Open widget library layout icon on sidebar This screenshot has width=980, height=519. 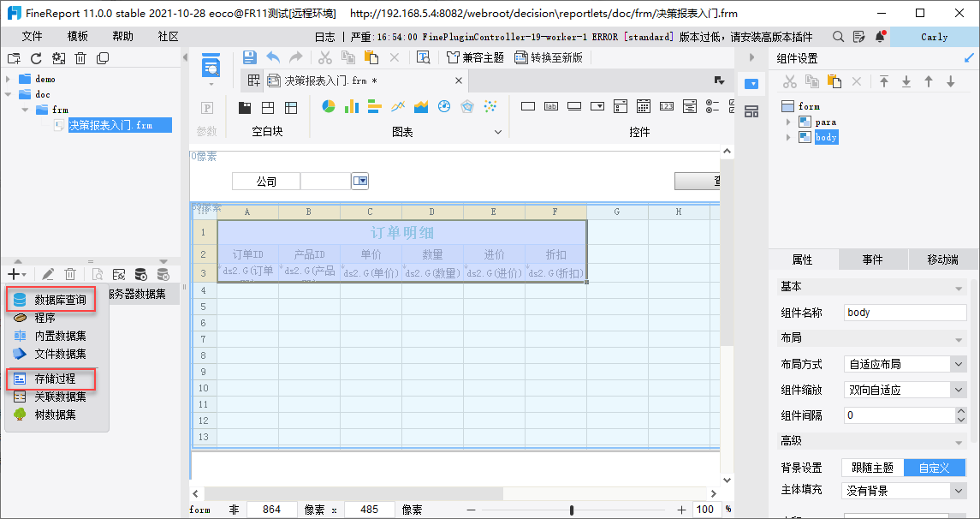[751, 112]
